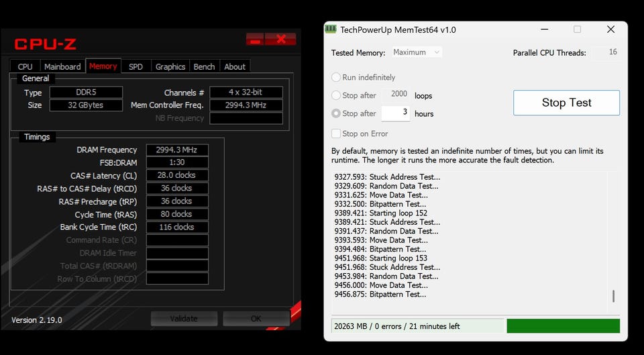Minimize the CPU-Z window
Image resolution: width=644 pixels, height=355 pixels.
point(255,40)
